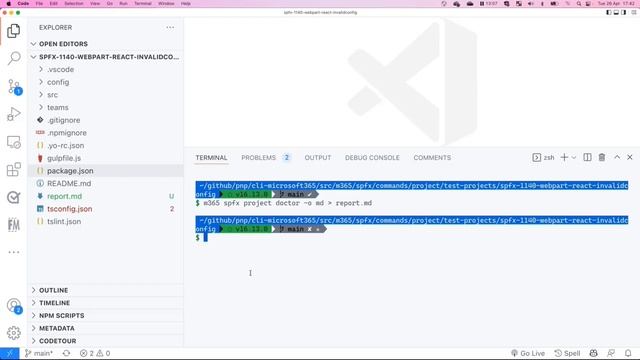Screen dimensions: 640x360
Task: Open the Todo checkmark view in activity bar
Action: tap(13, 197)
